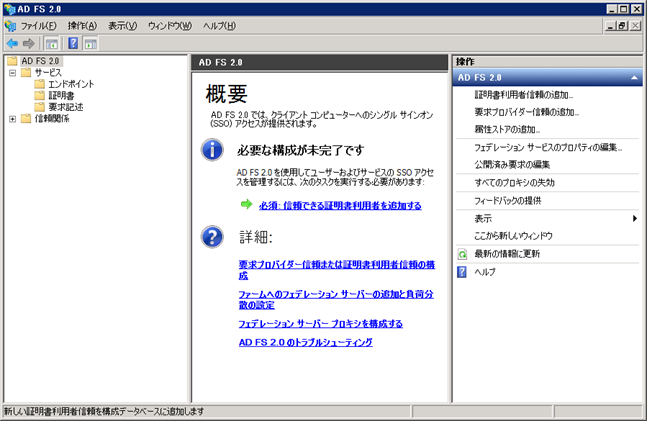
Task: Click the エンドポイント folder icon
Action: [40, 84]
